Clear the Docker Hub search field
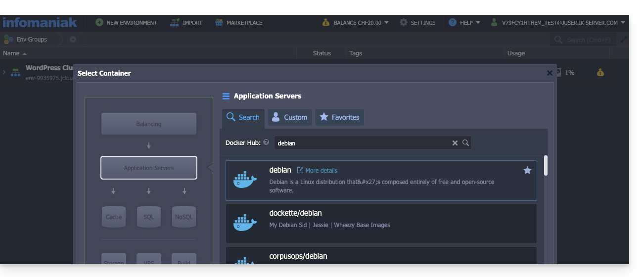This screenshot has width=644, height=279. (x=455, y=143)
